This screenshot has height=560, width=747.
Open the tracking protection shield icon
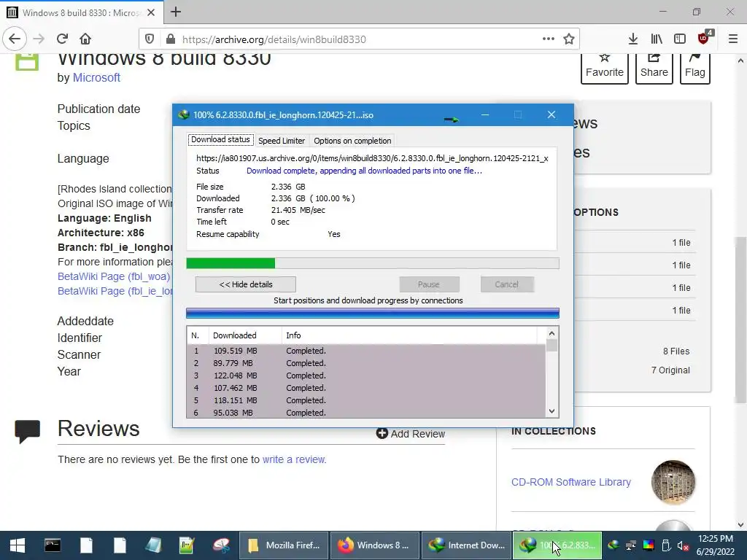coord(150,39)
